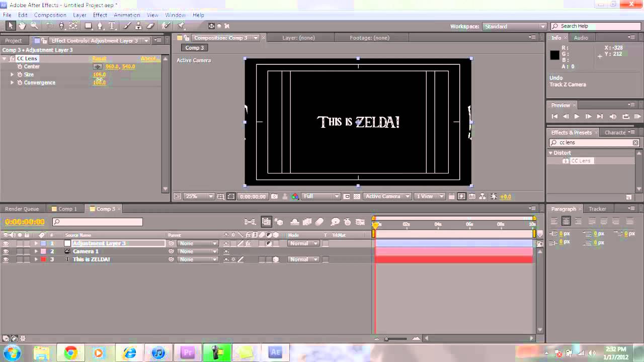The image size is (644, 362).
Task: Select the Puppet Pin tool
Action: coord(181,26)
